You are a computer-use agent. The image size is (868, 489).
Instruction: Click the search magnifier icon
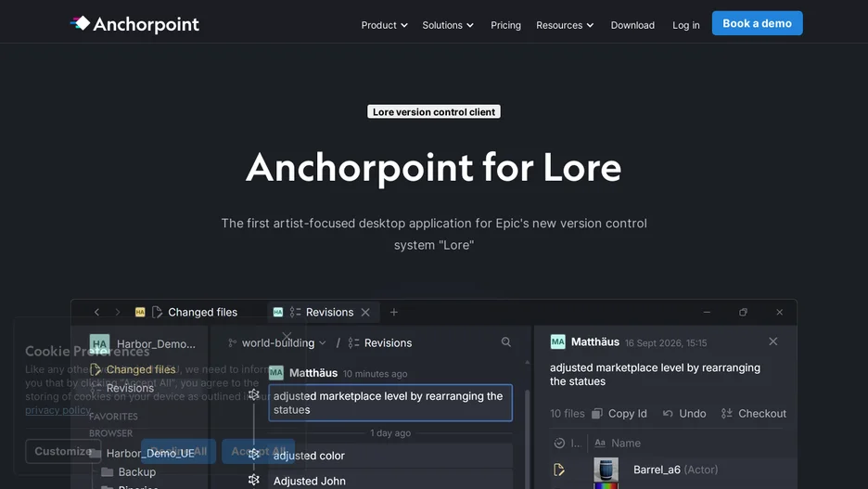click(x=506, y=342)
